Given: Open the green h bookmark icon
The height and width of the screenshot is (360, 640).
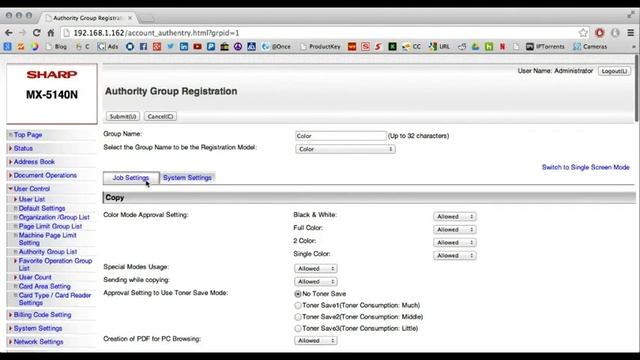Looking at the screenshot, I should click(489, 47).
